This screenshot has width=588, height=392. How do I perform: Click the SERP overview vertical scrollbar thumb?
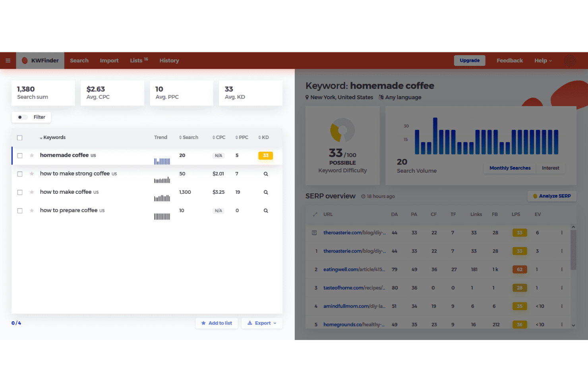pyautogui.click(x=573, y=250)
